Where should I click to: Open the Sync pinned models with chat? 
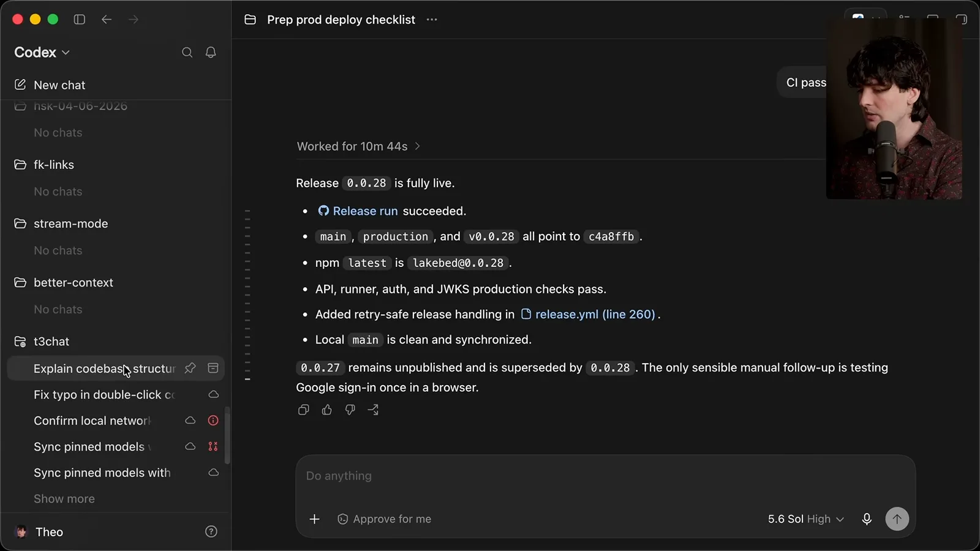(115, 473)
